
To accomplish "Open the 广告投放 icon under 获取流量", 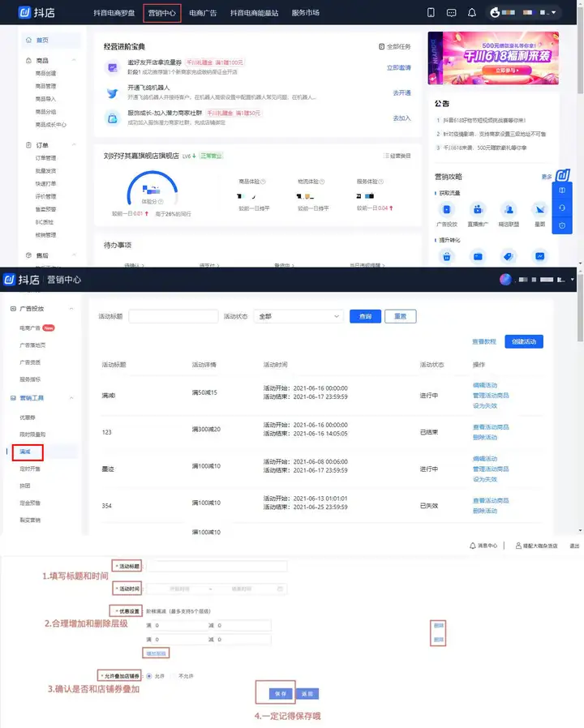I will pyautogui.click(x=446, y=210).
